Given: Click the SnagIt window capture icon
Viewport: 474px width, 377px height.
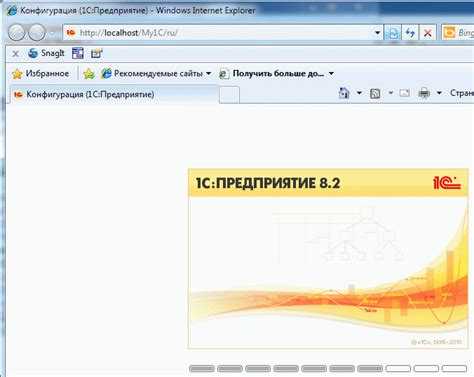Looking at the screenshot, I should coord(78,53).
